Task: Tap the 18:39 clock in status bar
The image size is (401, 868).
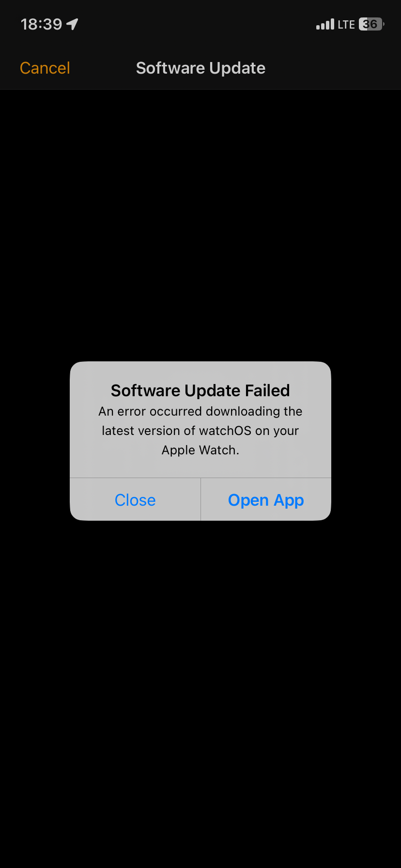Action: (42, 24)
